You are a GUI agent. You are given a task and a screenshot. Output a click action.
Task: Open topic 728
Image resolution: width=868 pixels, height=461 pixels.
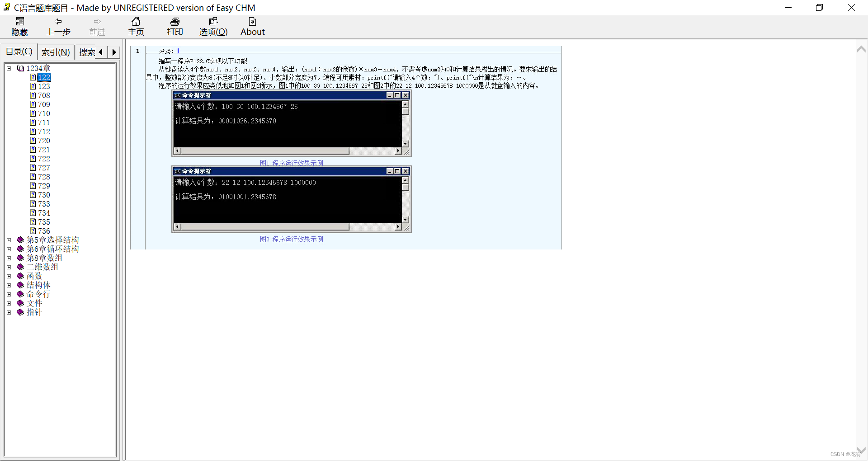pos(44,177)
